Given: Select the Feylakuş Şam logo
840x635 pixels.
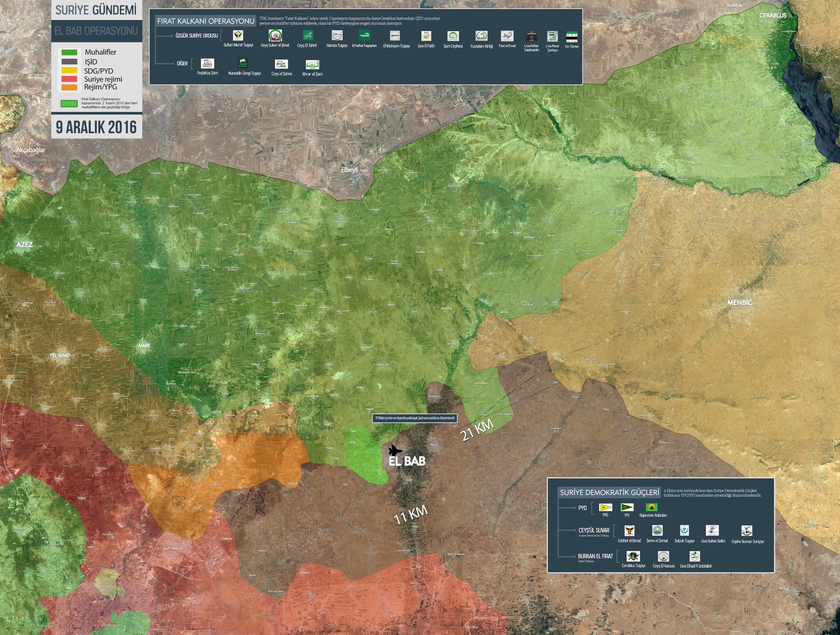Looking at the screenshot, I should tap(207, 64).
